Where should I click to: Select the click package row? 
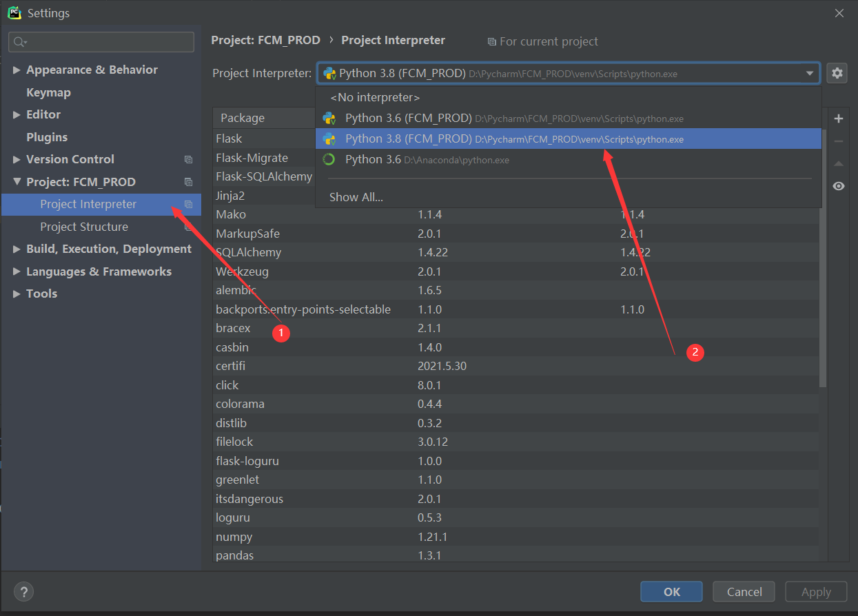click(515, 385)
